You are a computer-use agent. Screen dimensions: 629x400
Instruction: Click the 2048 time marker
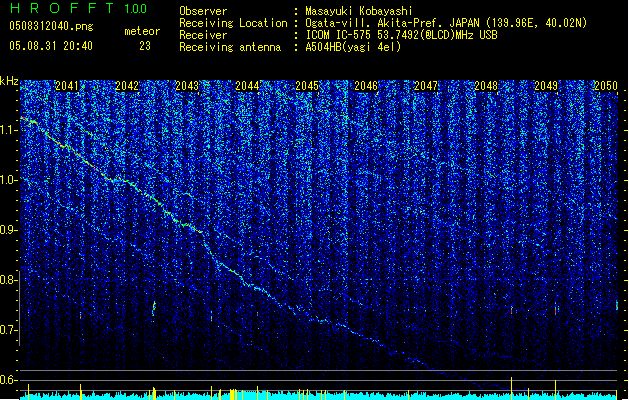486,85
